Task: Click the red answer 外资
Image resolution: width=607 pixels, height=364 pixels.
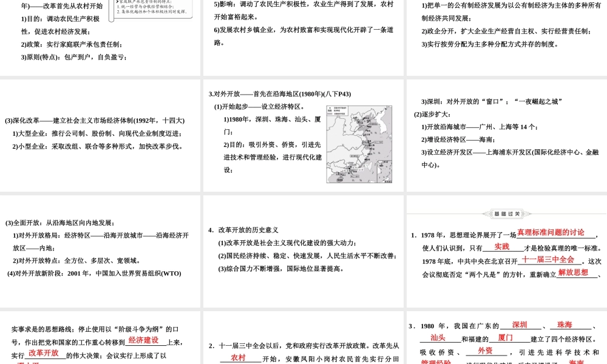Action: 485,351
